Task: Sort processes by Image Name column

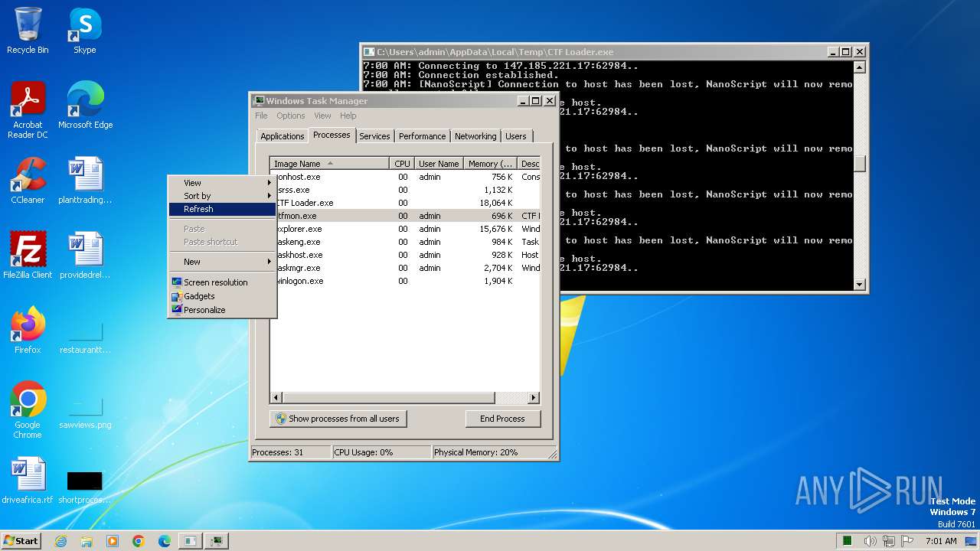Action: pyautogui.click(x=329, y=164)
